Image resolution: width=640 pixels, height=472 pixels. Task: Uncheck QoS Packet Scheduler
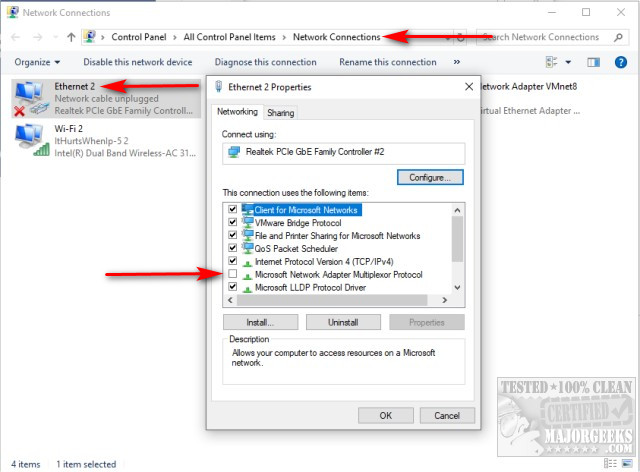coord(233,248)
